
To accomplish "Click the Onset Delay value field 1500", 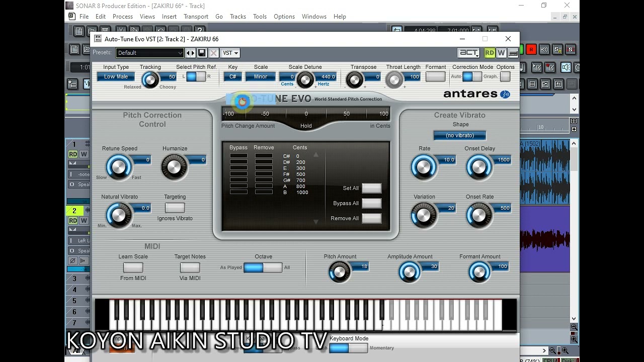I will click(x=502, y=160).
